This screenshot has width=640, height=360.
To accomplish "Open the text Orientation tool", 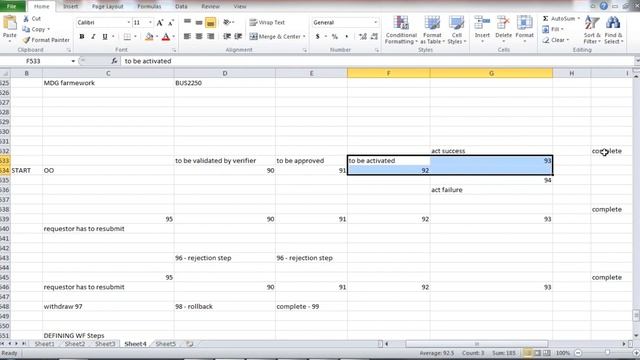I will (228, 22).
